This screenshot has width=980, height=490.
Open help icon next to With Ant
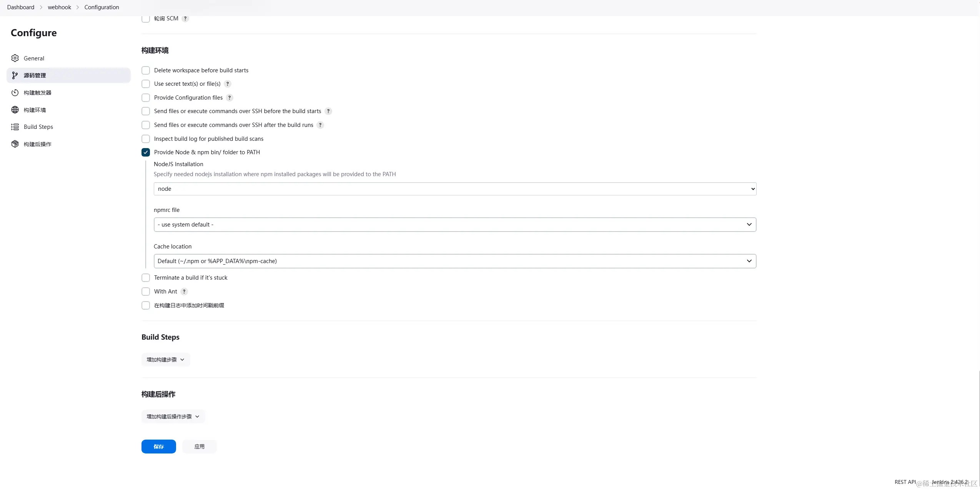[x=184, y=292]
